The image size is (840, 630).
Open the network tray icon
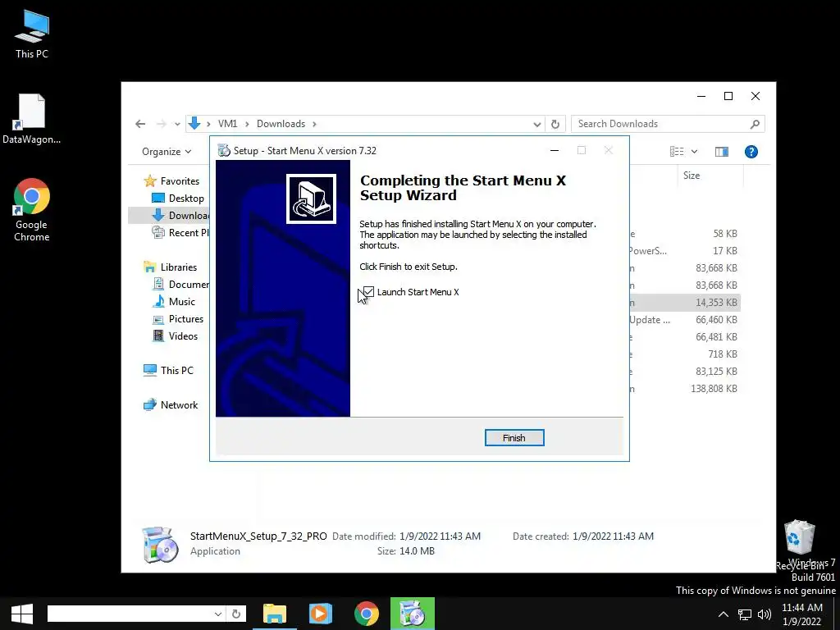point(745,614)
